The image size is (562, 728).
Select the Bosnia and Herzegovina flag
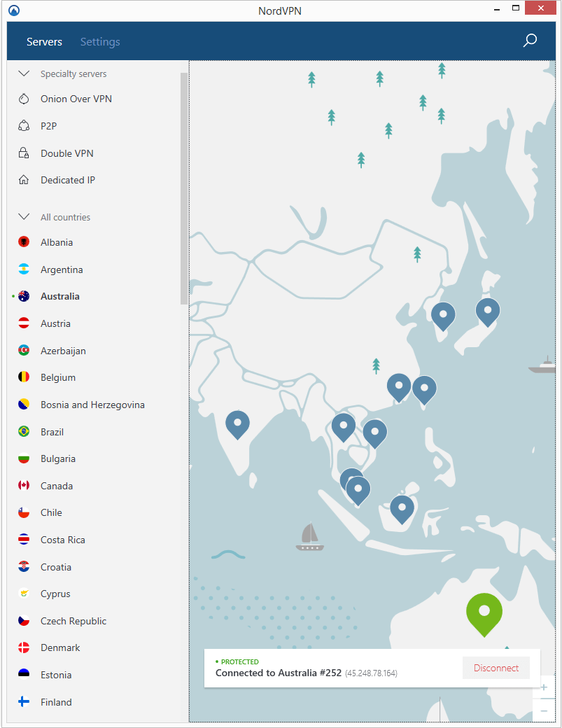coord(24,405)
